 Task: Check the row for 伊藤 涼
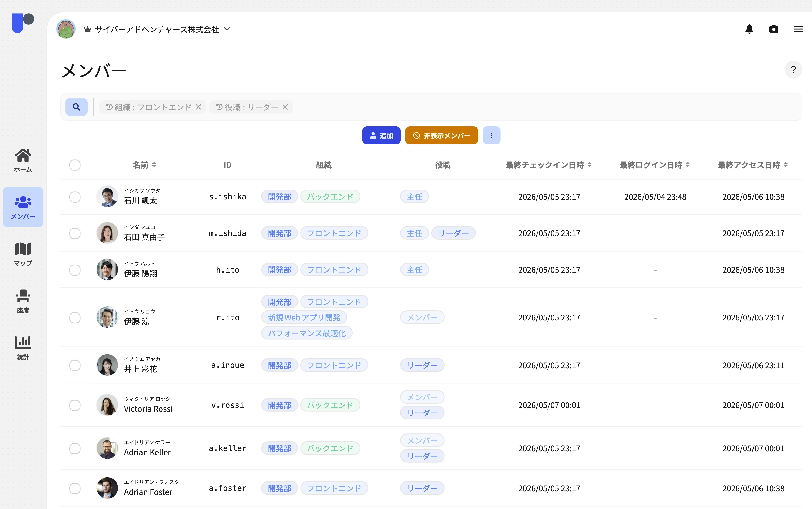click(75, 317)
